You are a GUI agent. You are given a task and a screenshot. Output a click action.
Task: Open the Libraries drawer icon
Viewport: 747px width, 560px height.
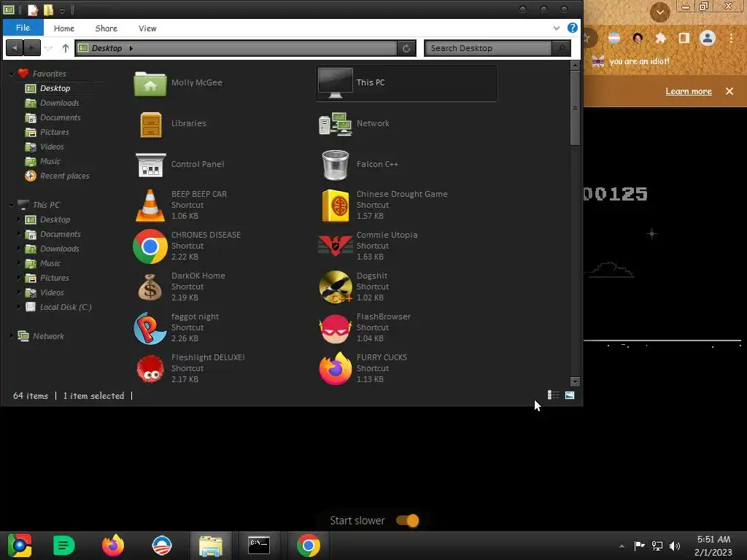click(x=150, y=124)
